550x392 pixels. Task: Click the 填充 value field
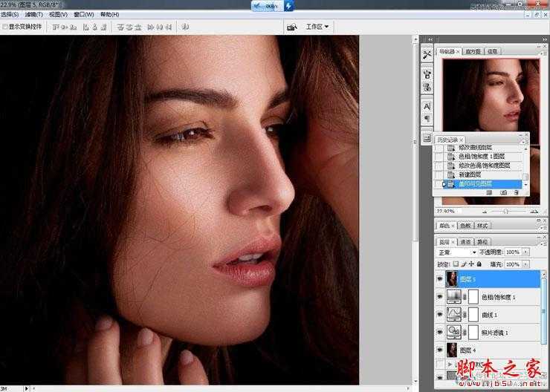[513, 264]
